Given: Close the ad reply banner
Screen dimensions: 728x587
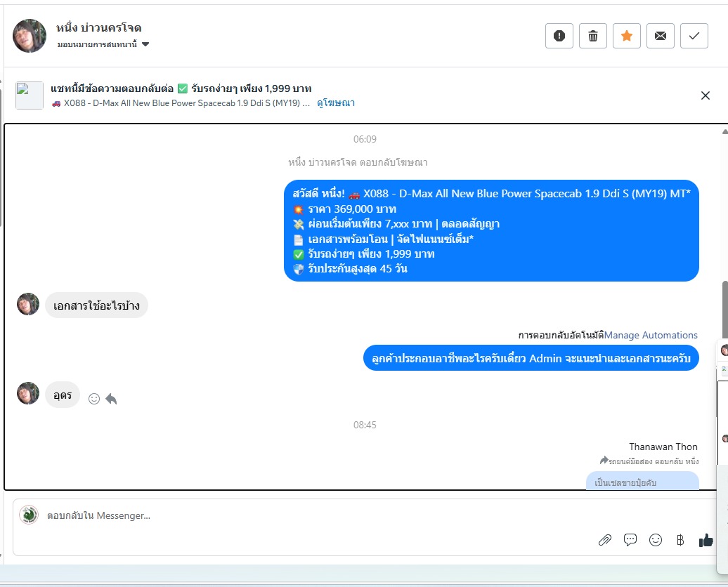Looking at the screenshot, I should 706,95.
